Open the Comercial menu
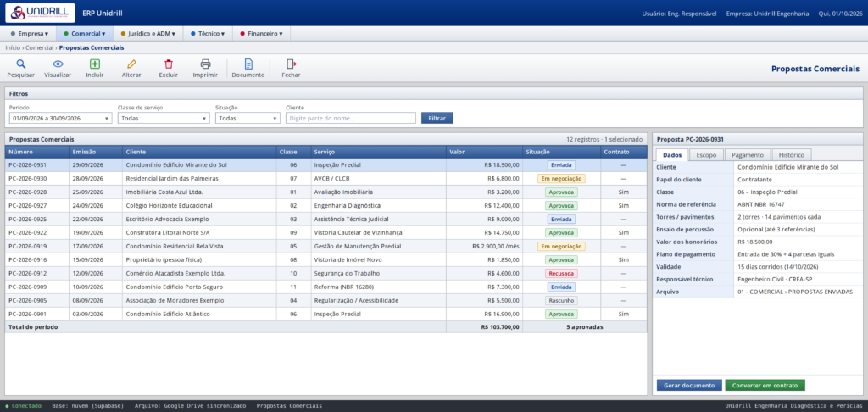868x412 pixels. [x=84, y=34]
